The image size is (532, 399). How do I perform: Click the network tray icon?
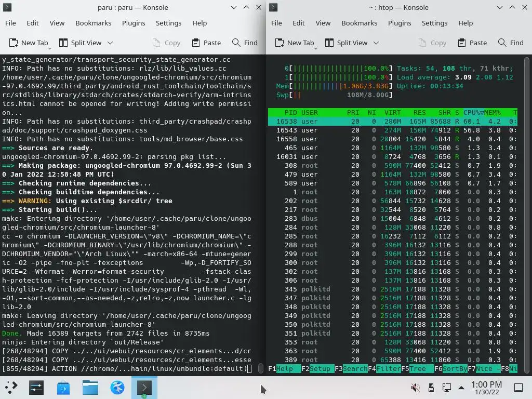click(446, 388)
